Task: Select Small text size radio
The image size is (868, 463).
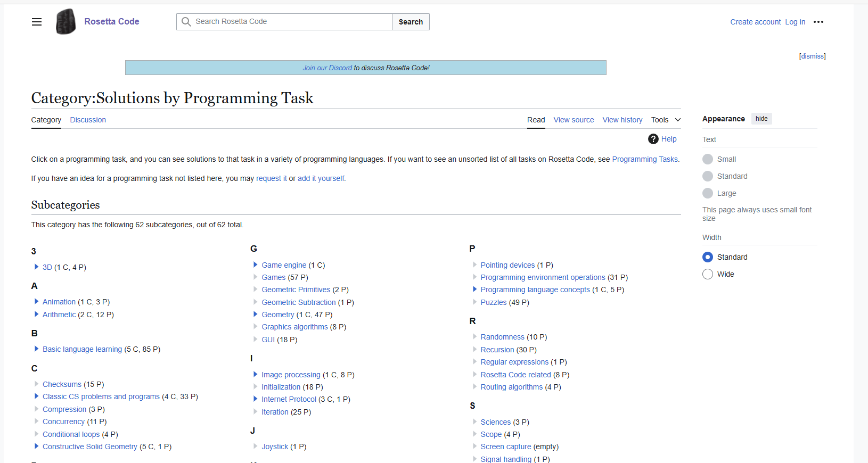Action: click(x=708, y=159)
